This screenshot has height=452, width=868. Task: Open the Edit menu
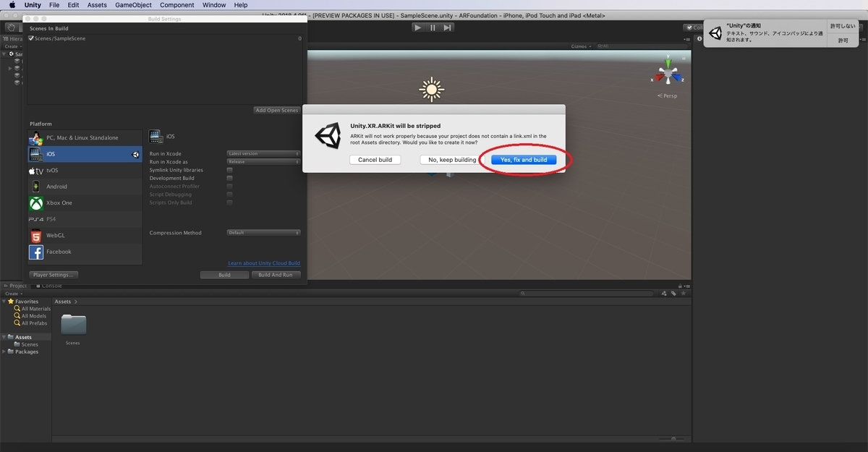coord(74,5)
